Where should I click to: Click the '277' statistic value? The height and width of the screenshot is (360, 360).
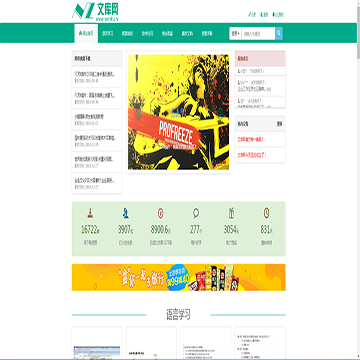[x=196, y=229]
